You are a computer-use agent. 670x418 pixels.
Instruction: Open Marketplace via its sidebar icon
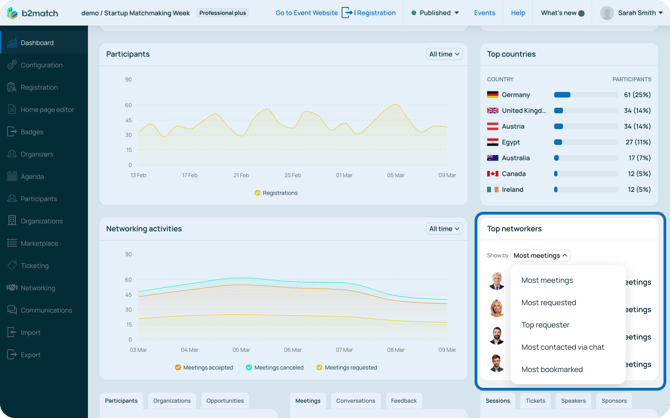pyautogui.click(x=12, y=243)
